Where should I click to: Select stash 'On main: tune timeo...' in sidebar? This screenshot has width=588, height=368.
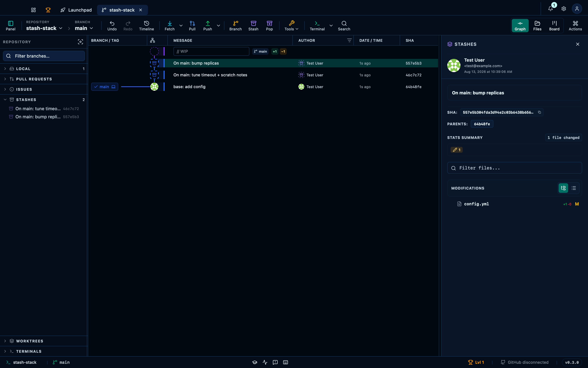click(44, 109)
